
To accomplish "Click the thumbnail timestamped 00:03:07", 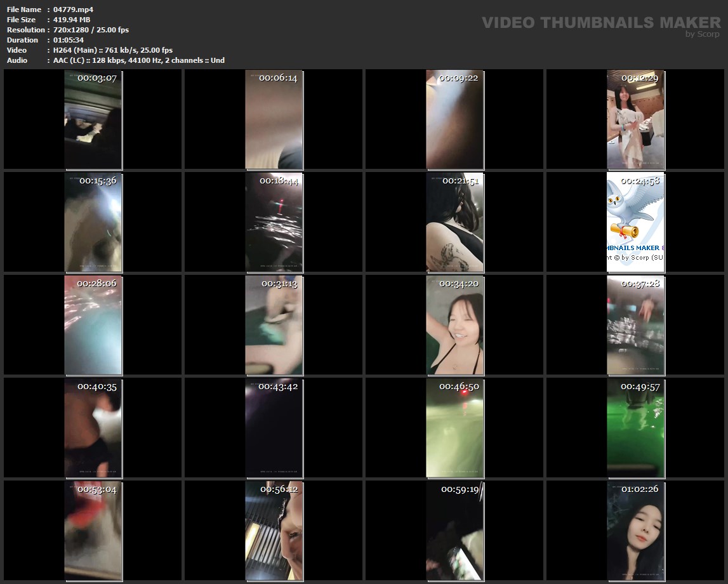I will 93,119.
